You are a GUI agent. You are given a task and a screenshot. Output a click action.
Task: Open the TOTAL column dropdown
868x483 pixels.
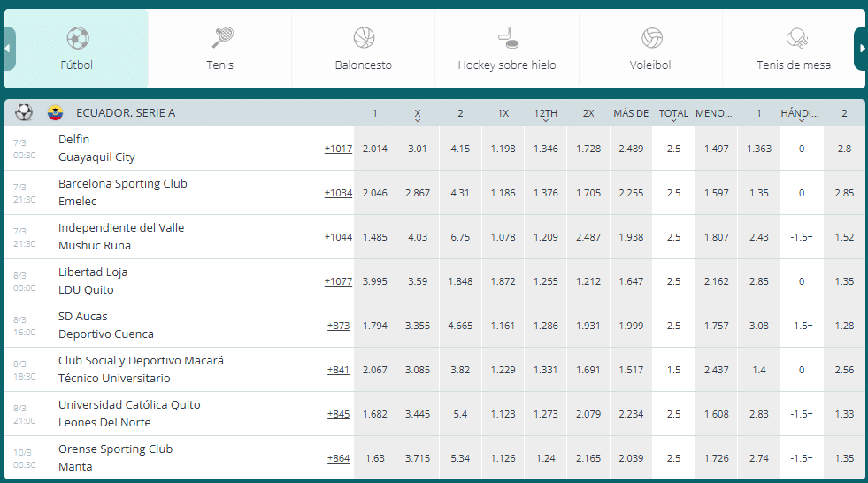click(673, 120)
